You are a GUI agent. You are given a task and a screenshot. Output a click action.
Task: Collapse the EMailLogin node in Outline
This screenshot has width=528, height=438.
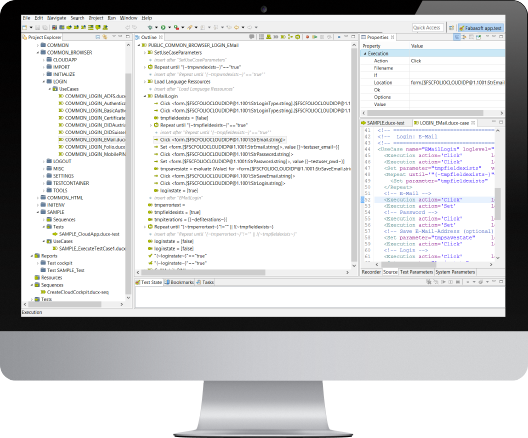pyautogui.click(x=145, y=96)
